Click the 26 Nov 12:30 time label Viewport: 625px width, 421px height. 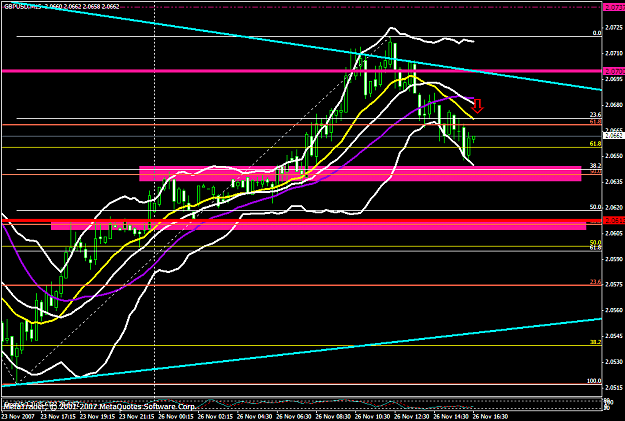412,417
